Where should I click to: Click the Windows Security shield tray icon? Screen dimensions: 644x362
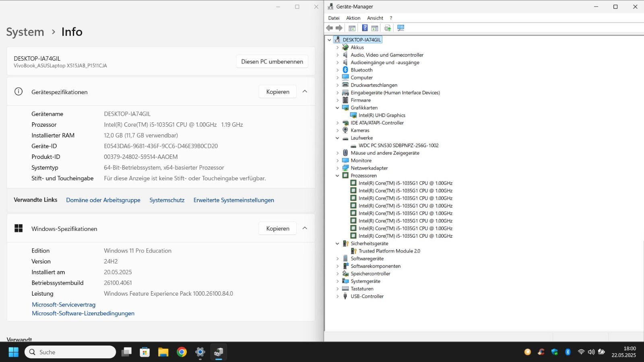[555, 352]
